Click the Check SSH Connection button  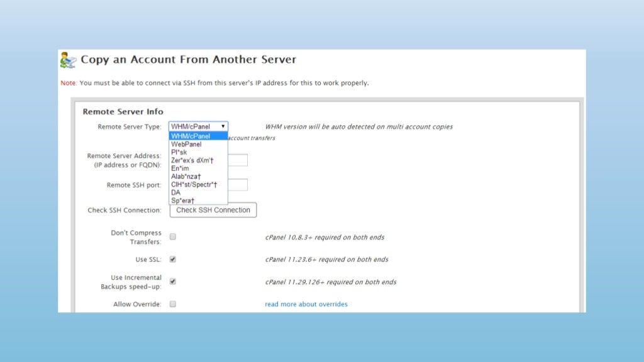pyautogui.click(x=213, y=210)
